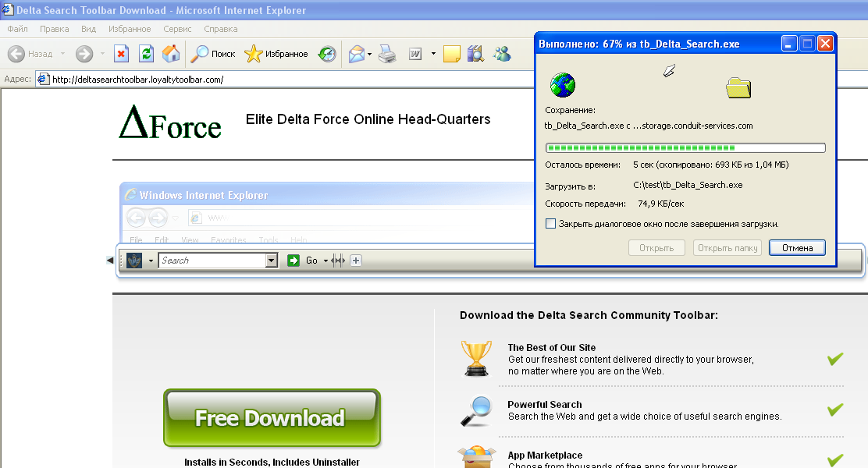Viewport: 868px width, 468px height.
Task: Expand the Back button history dropdown
Action: tap(62, 54)
